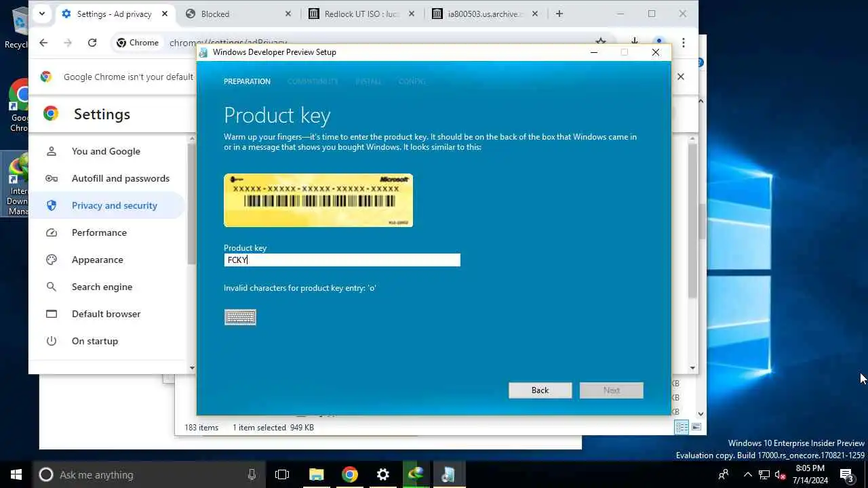
Task: Reload the Chrome page
Action: 92,43
